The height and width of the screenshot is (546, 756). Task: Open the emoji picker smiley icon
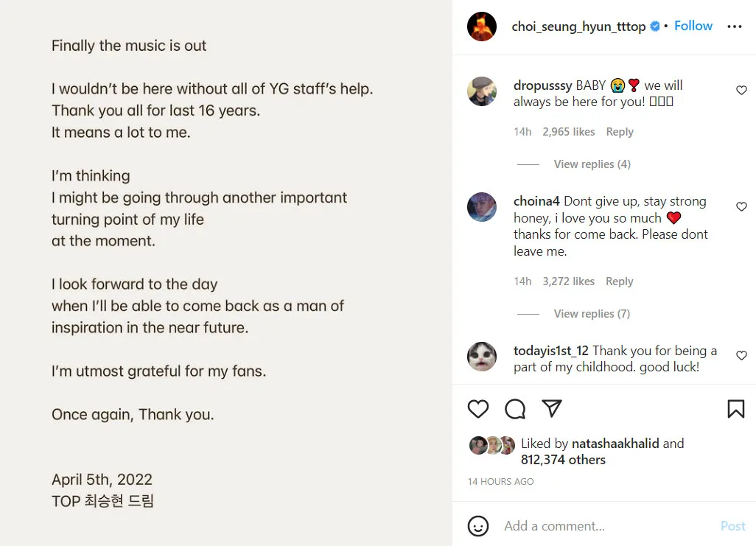click(478, 526)
